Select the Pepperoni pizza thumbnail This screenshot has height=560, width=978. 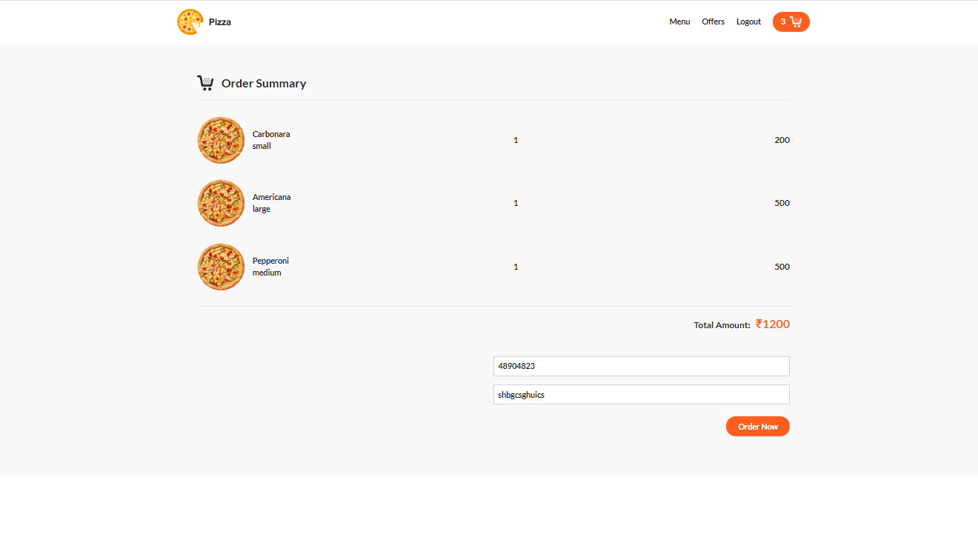click(x=220, y=266)
